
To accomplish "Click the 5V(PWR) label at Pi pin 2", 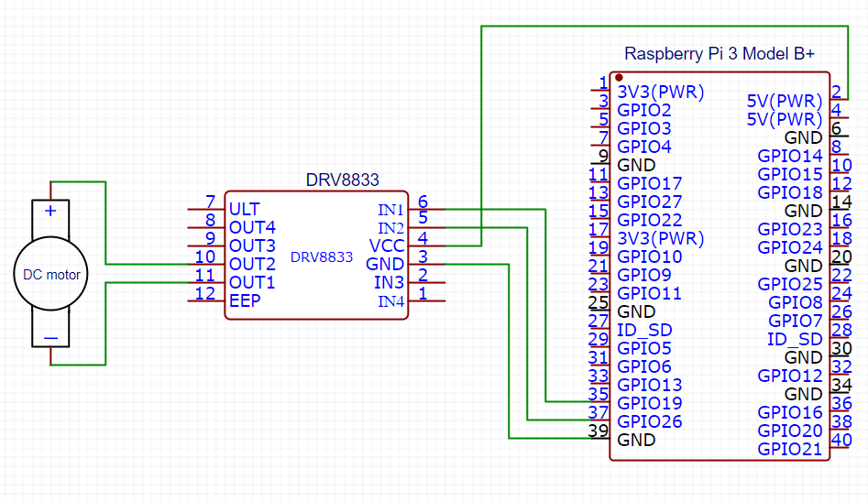I will [x=785, y=102].
